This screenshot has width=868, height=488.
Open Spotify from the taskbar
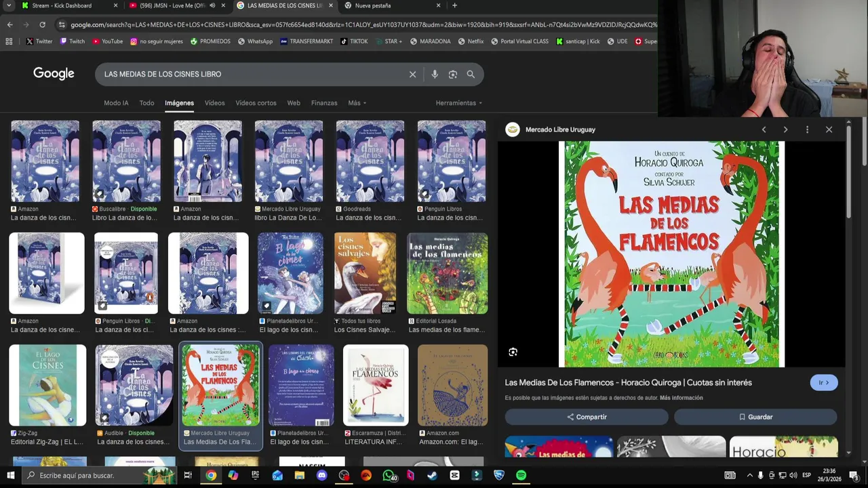tap(521, 475)
